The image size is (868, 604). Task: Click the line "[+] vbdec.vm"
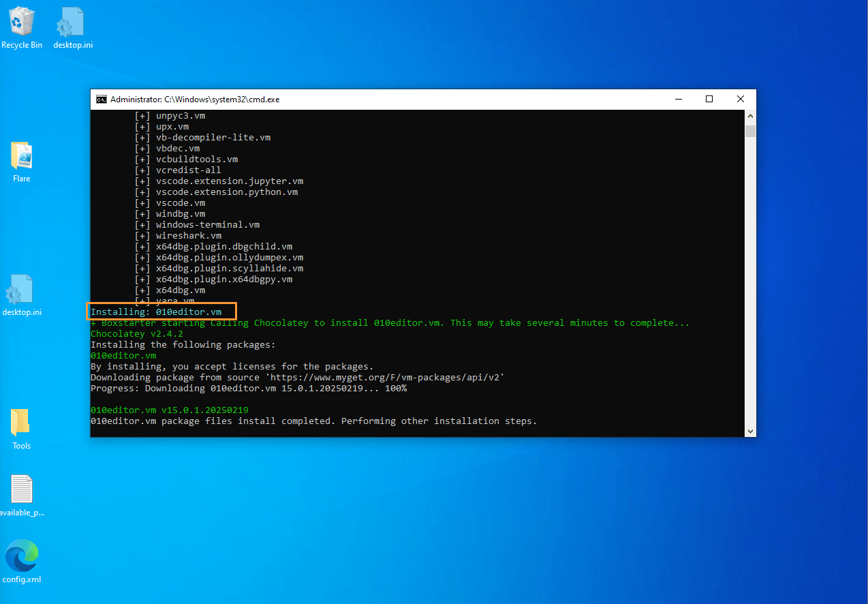[x=167, y=149]
